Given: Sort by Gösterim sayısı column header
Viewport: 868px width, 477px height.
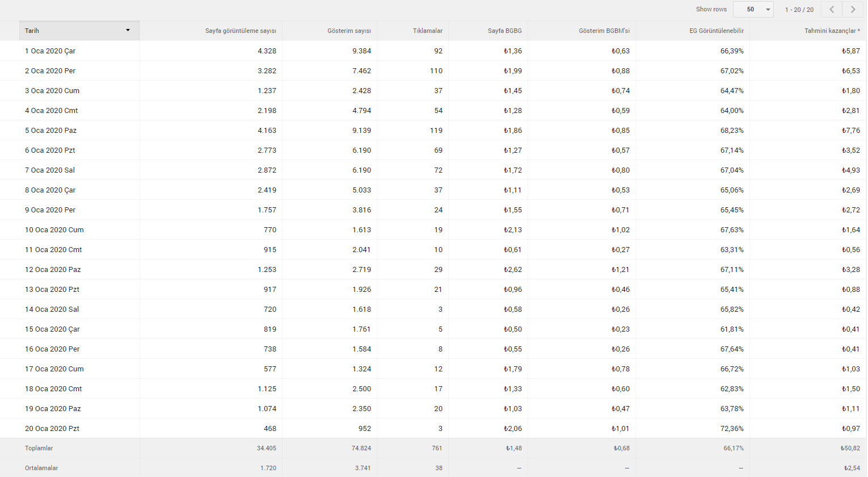Looking at the screenshot, I should [x=349, y=31].
